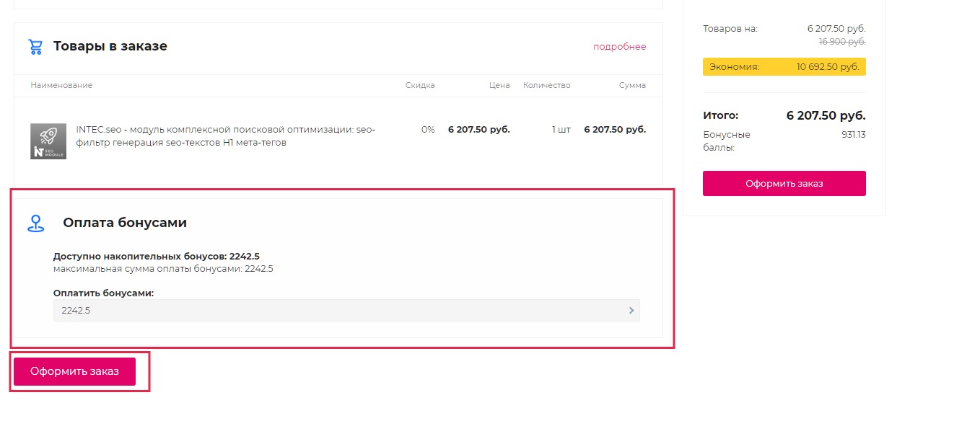
Task: Select the Цена column header
Action: [x=499, y=85]
